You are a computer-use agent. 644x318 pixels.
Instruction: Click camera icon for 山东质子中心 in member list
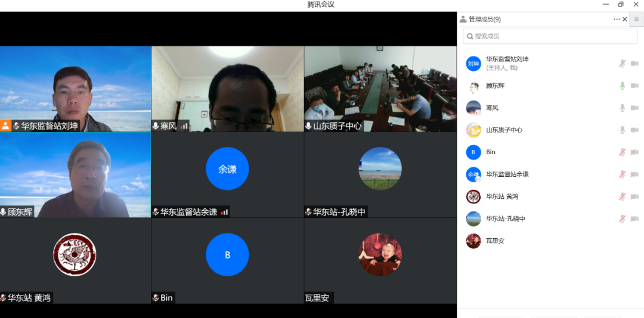click(x=634, y=130)
